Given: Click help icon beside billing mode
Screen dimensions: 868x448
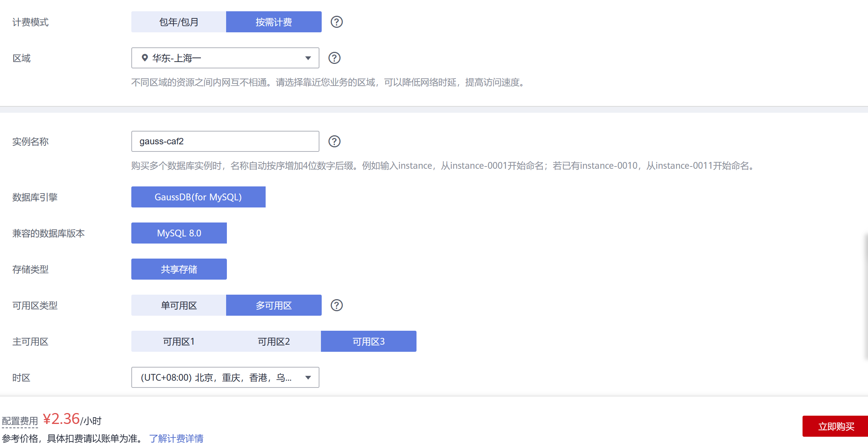Looking at the screenshot, I should coord(336,22).
